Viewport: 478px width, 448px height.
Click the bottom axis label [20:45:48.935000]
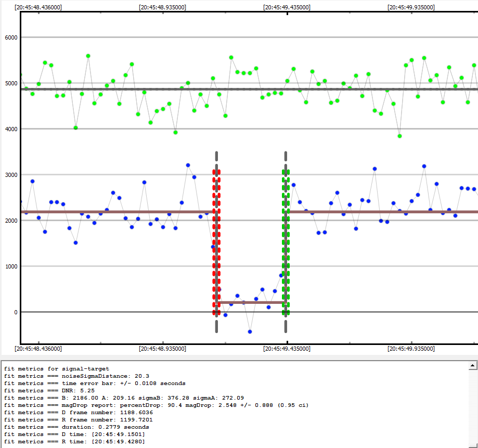click(x=162, y=349)
